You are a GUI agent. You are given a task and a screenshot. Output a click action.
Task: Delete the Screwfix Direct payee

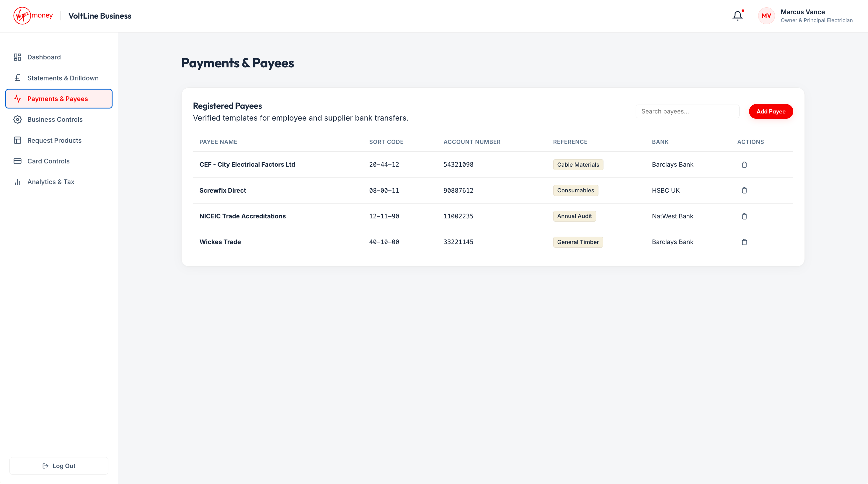(x=744, y=191)
